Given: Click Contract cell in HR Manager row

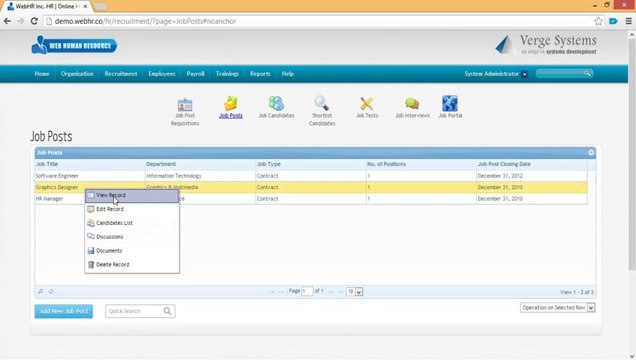Looking at the screenshot, I should pyautogui.click(x=267, y=199).
